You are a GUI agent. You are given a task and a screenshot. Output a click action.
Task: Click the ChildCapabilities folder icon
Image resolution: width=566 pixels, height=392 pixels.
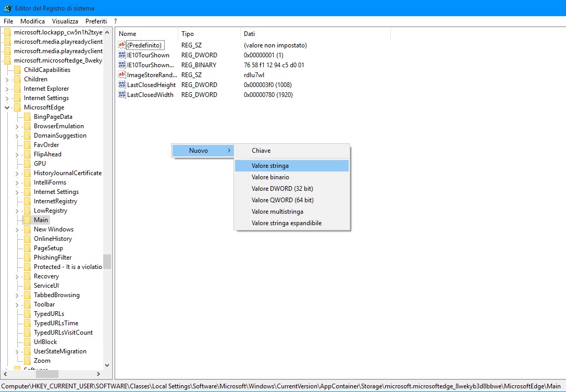click(17, 70)
